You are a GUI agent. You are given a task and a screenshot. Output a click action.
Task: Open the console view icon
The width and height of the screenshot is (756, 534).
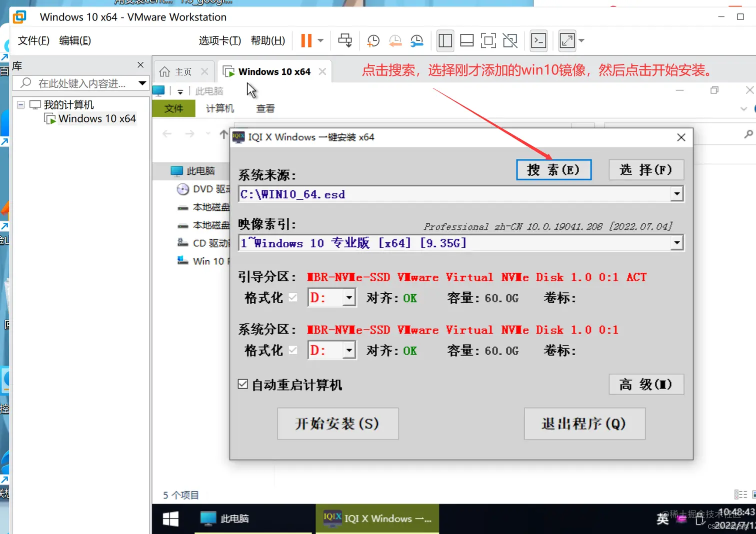click(538, 40)
